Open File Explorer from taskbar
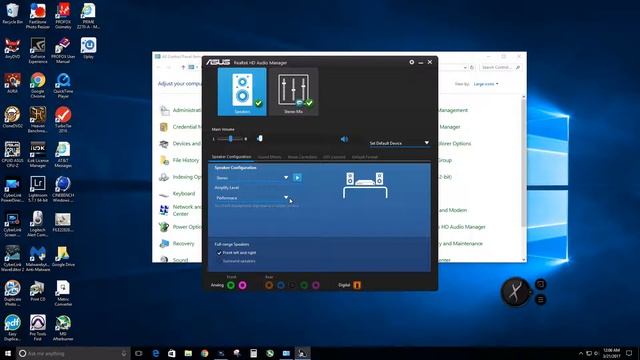 click(x=188, y=353)
